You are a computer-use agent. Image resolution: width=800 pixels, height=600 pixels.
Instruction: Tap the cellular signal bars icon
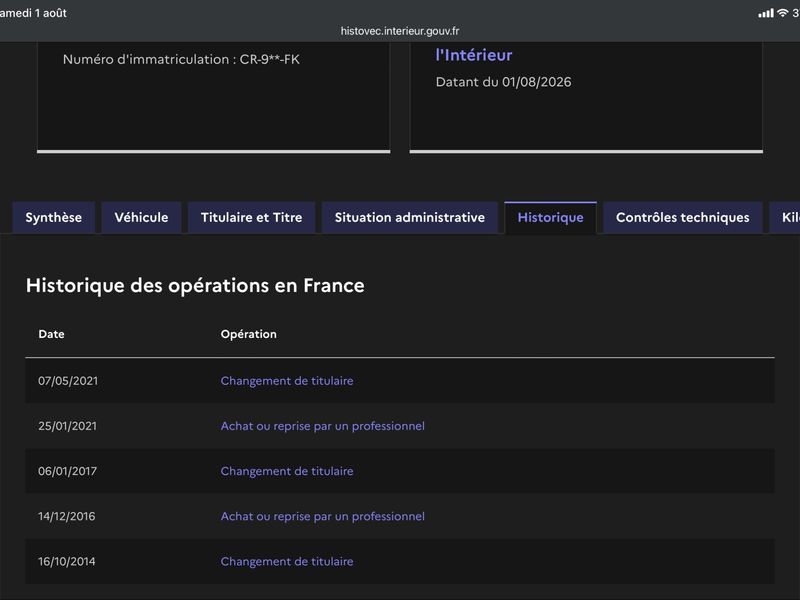click(766, 13)
